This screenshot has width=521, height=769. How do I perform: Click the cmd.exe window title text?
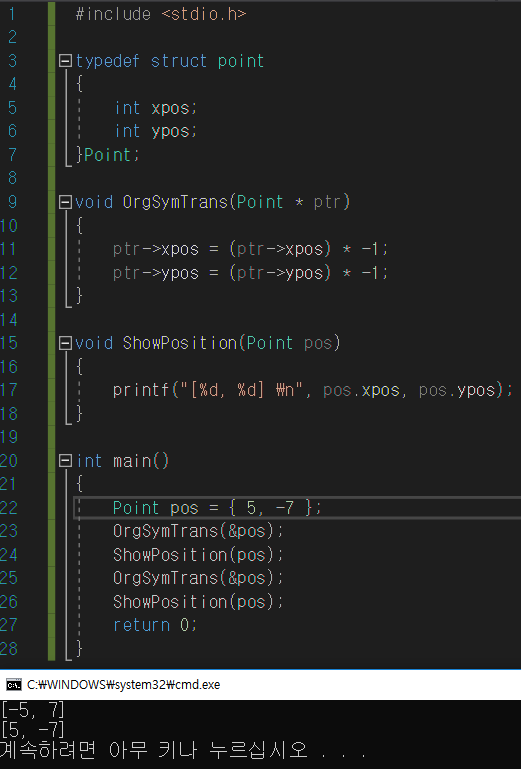(123, 685)
